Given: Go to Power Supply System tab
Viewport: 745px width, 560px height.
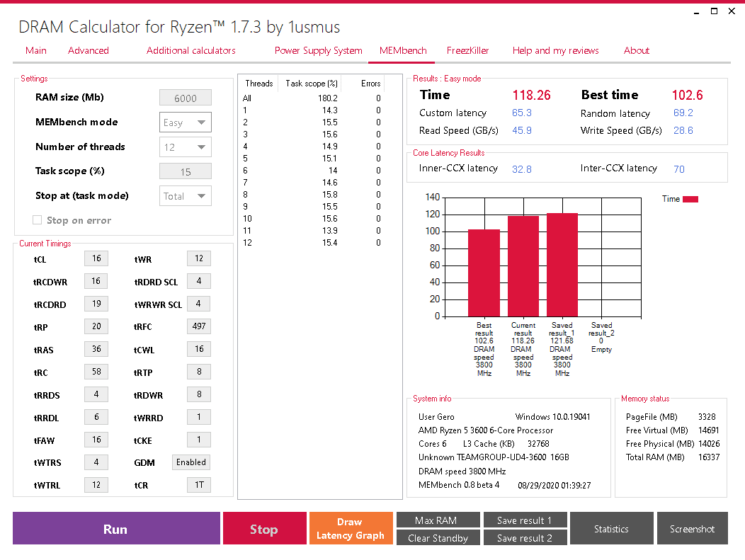Looking at the screenshot, I should click(x=319, y=50).
